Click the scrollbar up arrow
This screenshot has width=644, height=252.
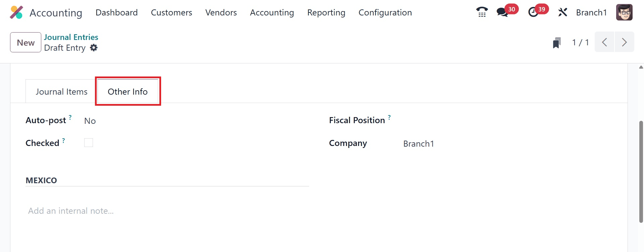pos(641,67)
